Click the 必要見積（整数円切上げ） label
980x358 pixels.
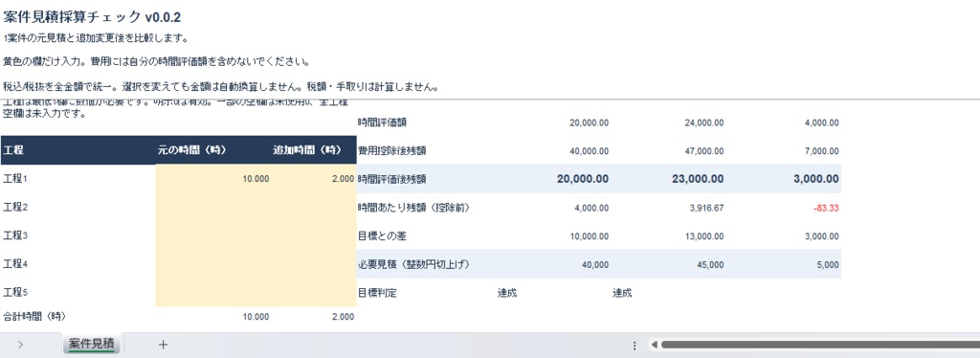tap(413, 264)
